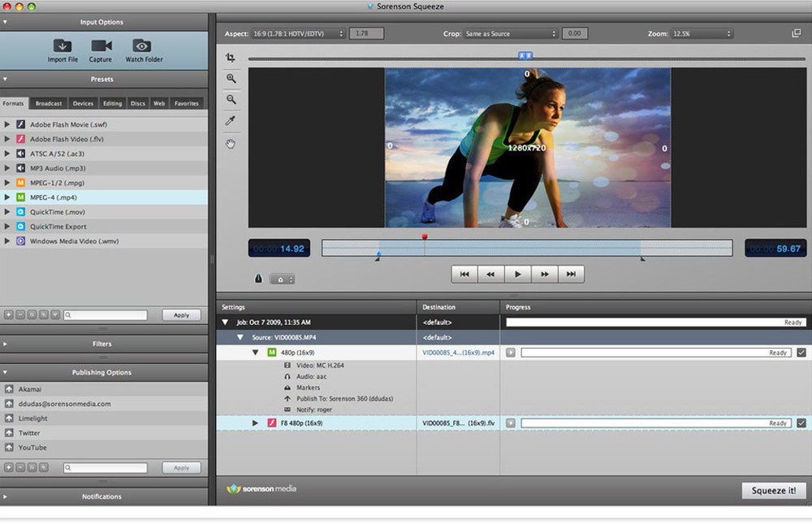Click the Windows Media Video format icon
Image resolution: width=812 pixels, height=524 pixels.
click(21, 241)
